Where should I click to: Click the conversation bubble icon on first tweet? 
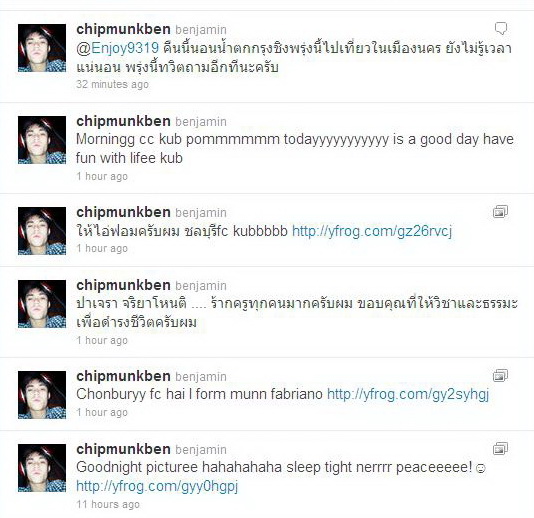coord(501,28)
